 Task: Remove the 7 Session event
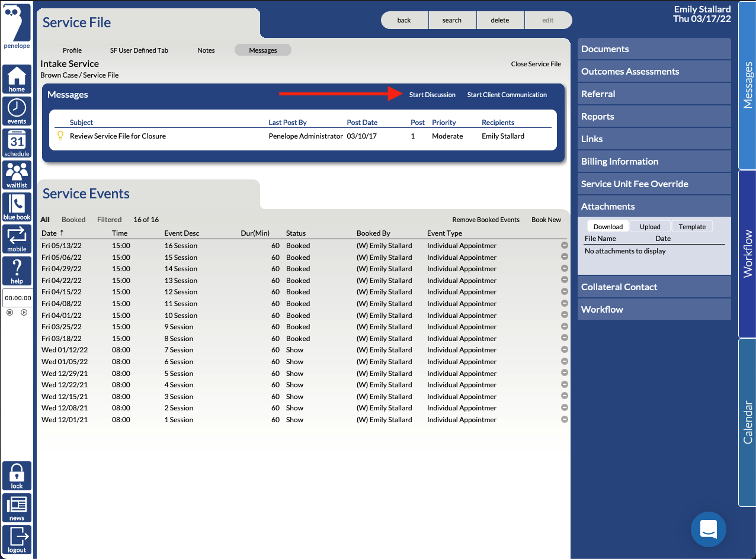pyautogui.click(x=565, y=349)
